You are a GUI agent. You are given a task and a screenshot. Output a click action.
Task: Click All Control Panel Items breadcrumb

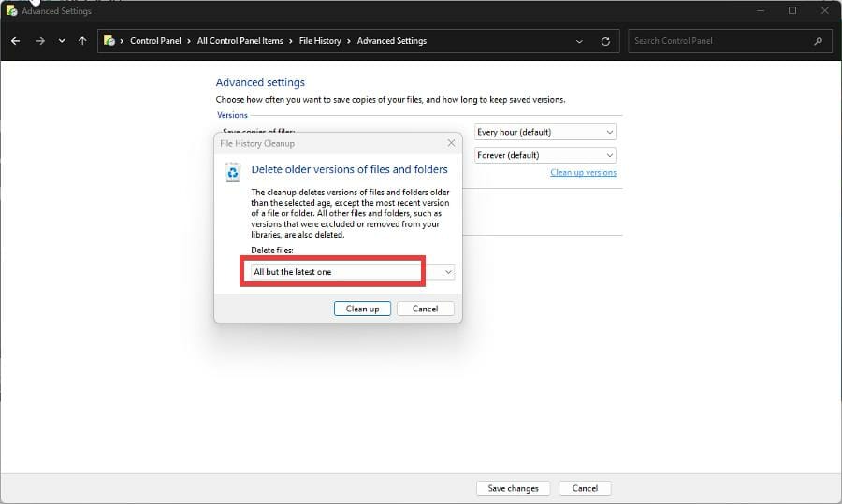coord(240,41)
